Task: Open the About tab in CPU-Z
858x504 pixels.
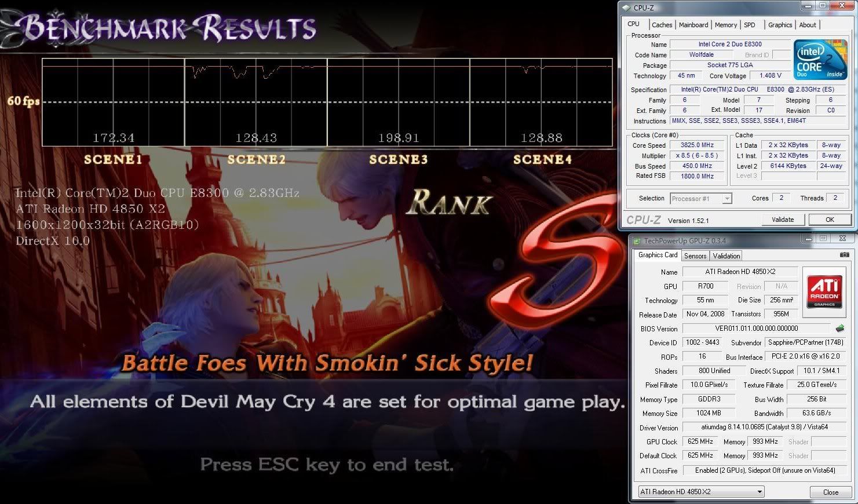Action: (808, 25)
